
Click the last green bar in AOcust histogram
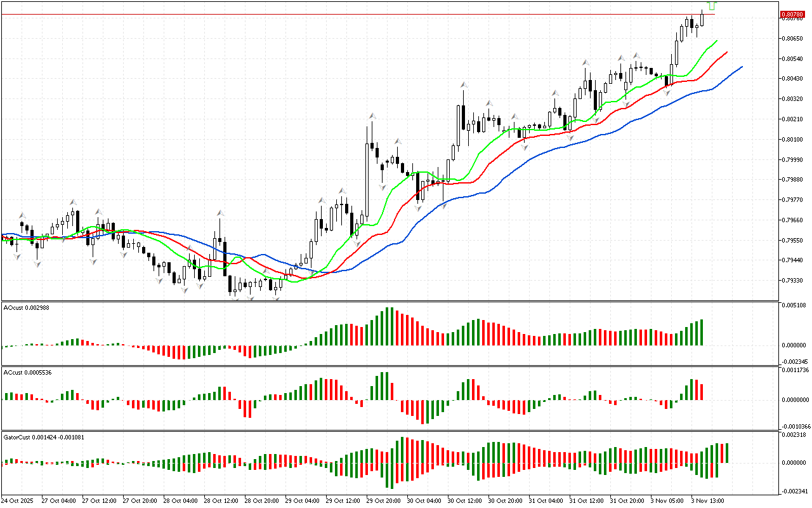[702, 332]
